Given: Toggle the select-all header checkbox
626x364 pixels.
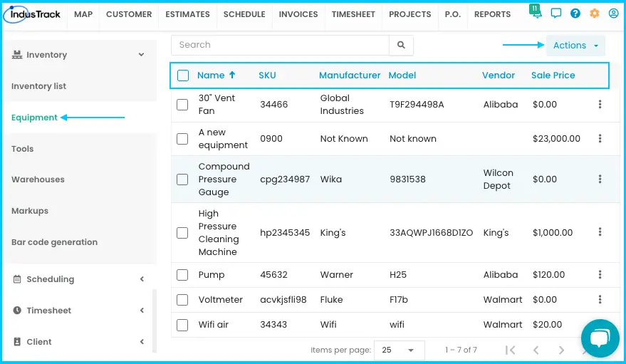Looking at the screenshot, I should pyautogui.click(x=183, y=76).
